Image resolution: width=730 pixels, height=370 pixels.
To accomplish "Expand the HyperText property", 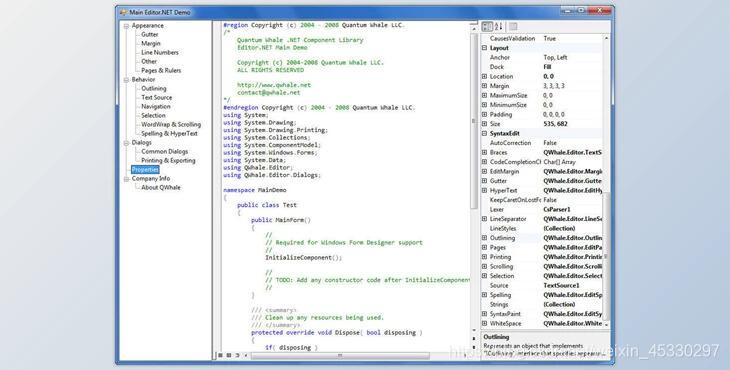I will click(484, 190).
